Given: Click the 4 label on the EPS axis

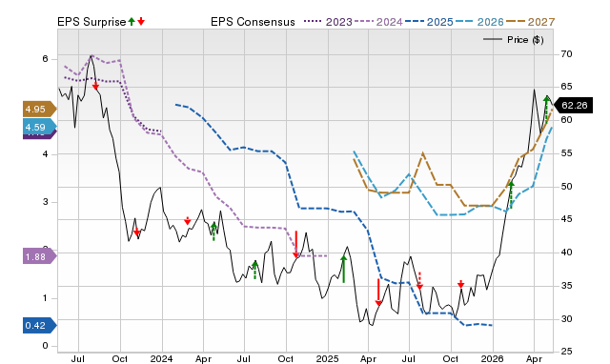Looking at the screenshot, I should (45, 154).
